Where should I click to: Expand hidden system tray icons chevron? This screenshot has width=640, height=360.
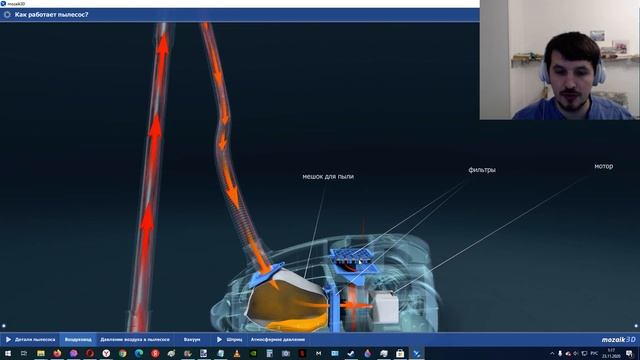pos(552,353)
